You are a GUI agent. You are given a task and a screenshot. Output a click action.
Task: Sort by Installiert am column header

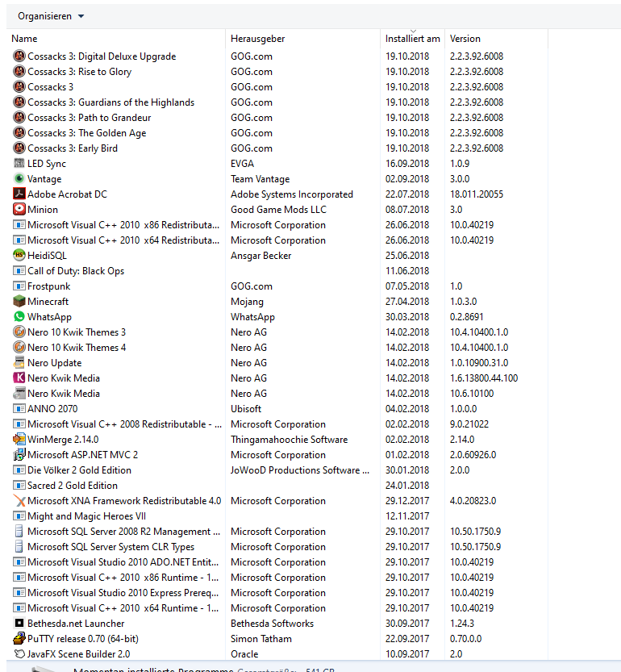pyautogui.click(x=412, y=39)
